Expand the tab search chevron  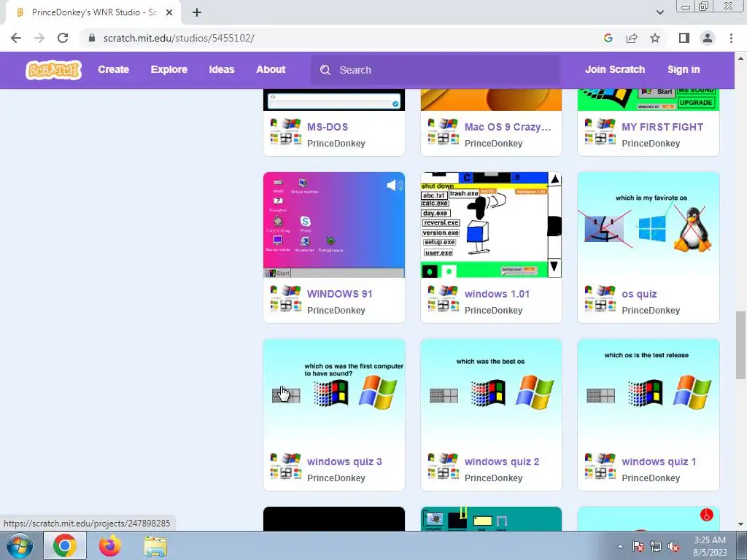coord(659,12)
